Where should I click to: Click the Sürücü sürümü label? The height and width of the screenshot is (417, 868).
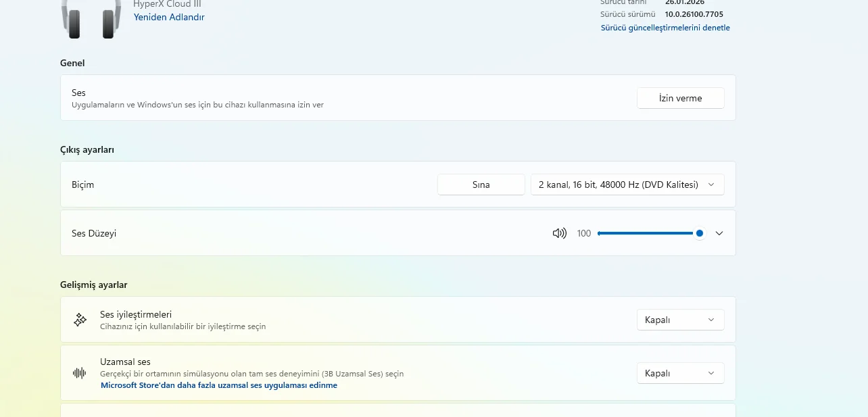[628, 14]
